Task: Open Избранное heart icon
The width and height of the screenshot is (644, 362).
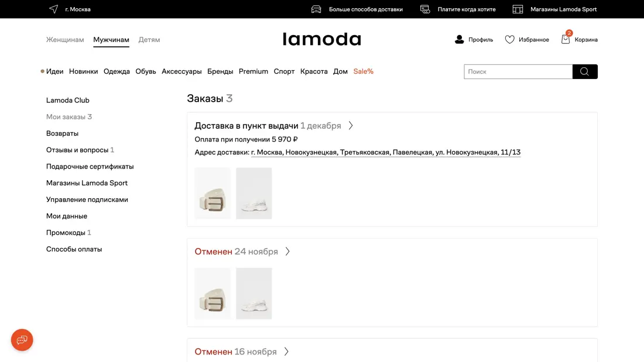Action: coord(510,40)
